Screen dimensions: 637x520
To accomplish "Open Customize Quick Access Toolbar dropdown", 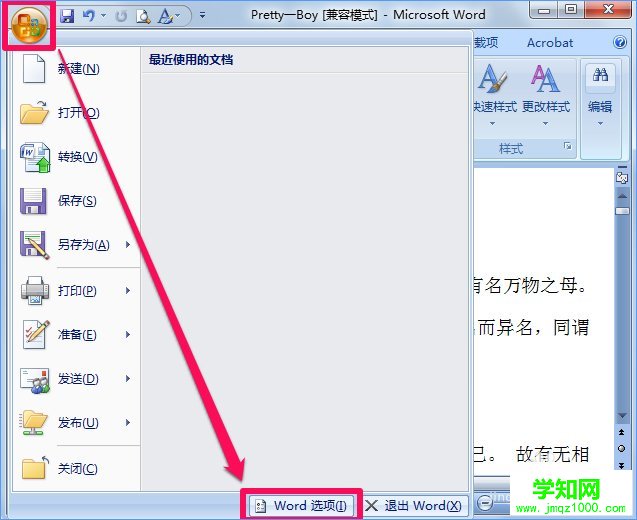I will click(202, 15).
